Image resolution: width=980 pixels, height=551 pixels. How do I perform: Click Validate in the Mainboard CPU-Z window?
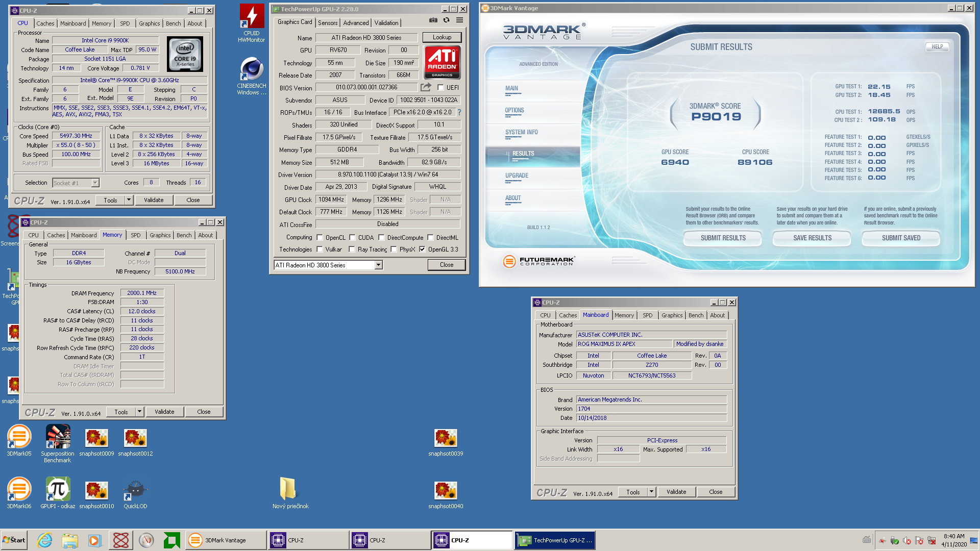tap(676, 492)
